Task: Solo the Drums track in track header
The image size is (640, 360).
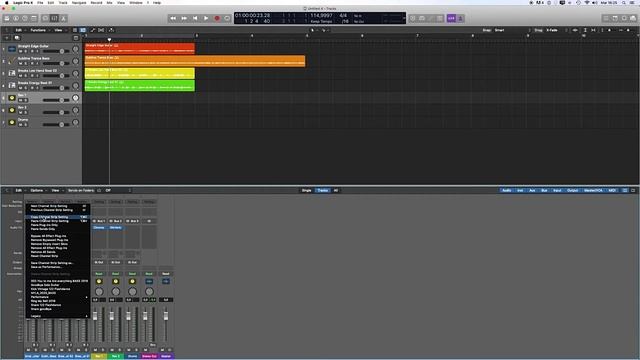Action: pos(25,125)
